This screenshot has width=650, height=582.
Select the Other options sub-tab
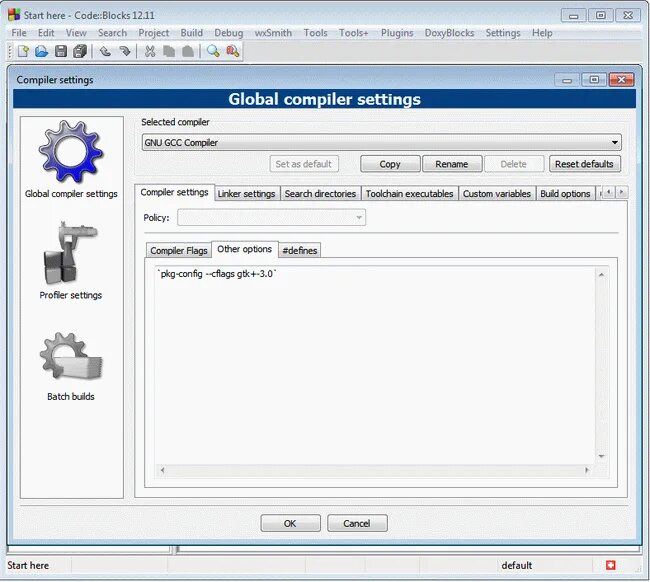[245, 249]
